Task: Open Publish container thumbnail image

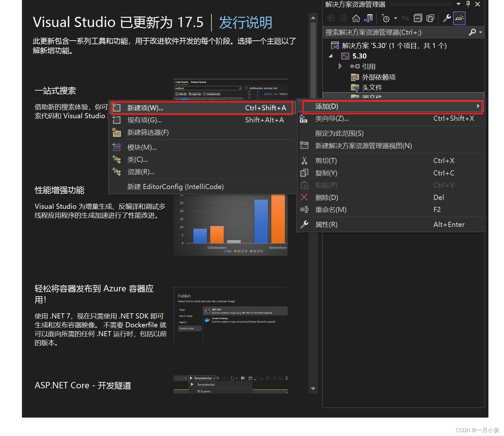Action: pos(231,315)
